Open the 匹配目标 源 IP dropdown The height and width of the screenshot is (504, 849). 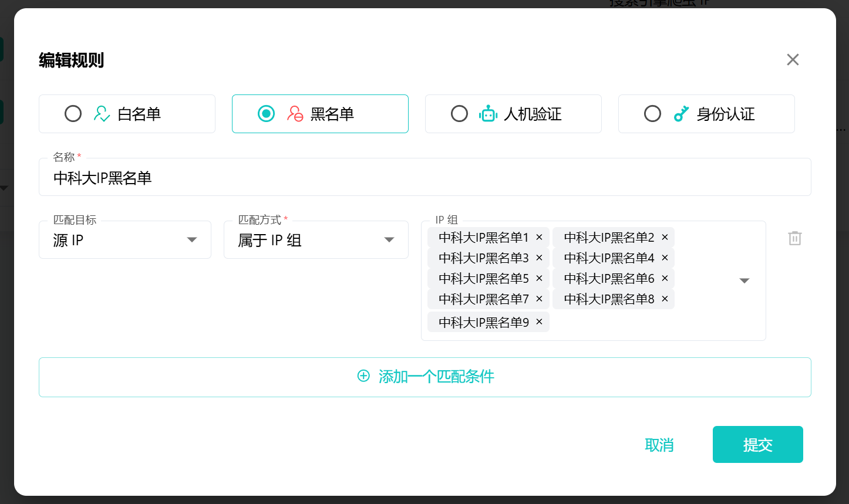125,239
